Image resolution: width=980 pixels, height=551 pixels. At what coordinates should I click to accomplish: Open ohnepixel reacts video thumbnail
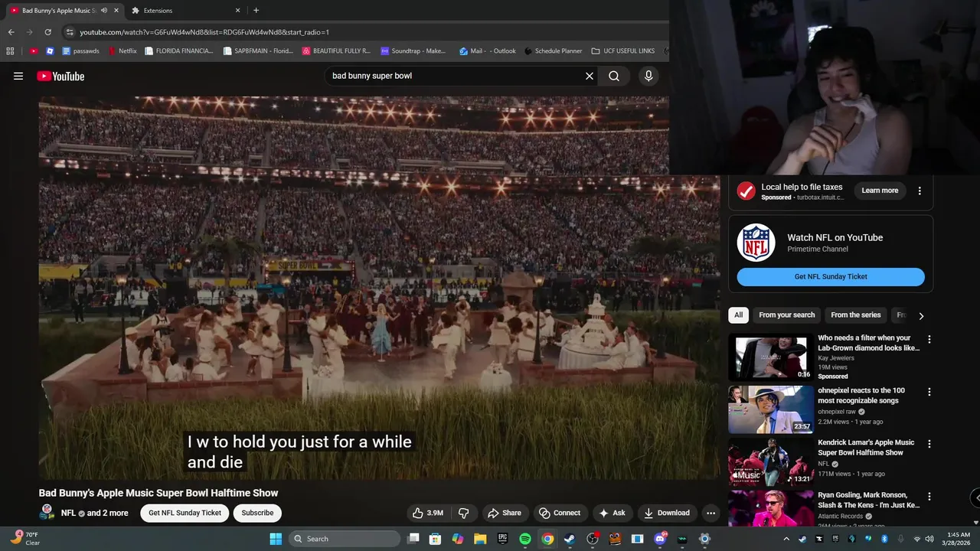click(770, 409)
